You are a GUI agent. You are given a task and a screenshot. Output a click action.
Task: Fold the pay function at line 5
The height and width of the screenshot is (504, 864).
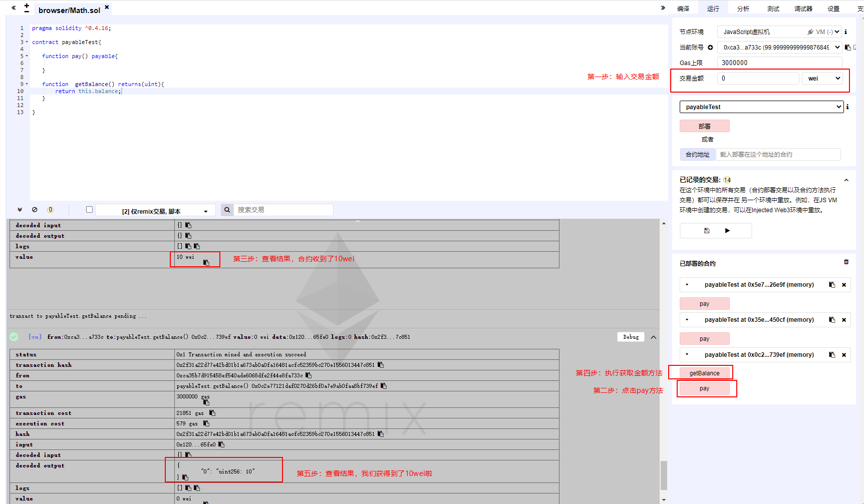coord(27,56)
